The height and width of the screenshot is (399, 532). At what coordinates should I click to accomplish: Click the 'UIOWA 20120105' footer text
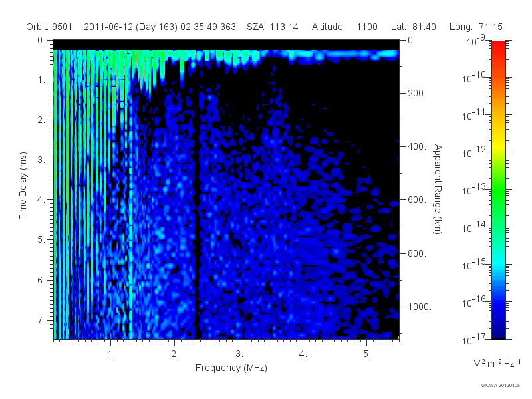pos(501,385)
